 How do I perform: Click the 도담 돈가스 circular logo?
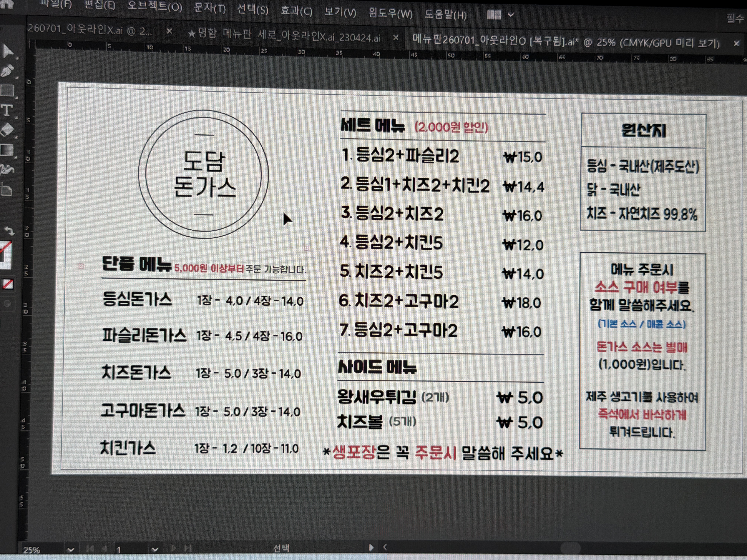click(203, 174)
